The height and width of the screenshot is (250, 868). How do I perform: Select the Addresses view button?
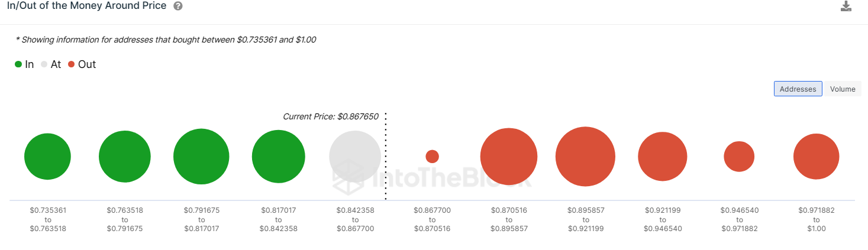798,89
